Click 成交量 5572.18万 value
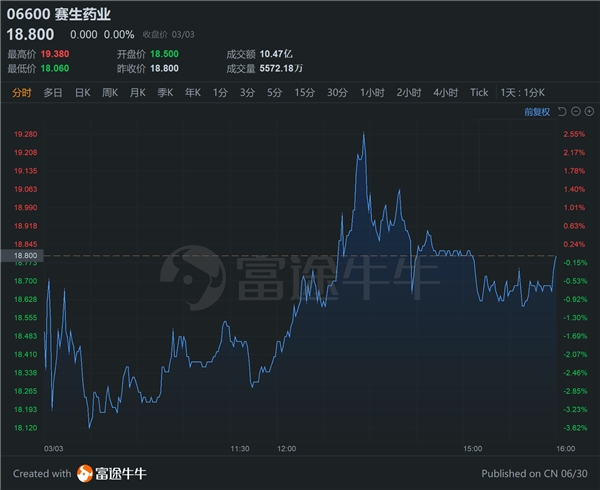This screenshot has width=600, height=490. click(281, 68)
